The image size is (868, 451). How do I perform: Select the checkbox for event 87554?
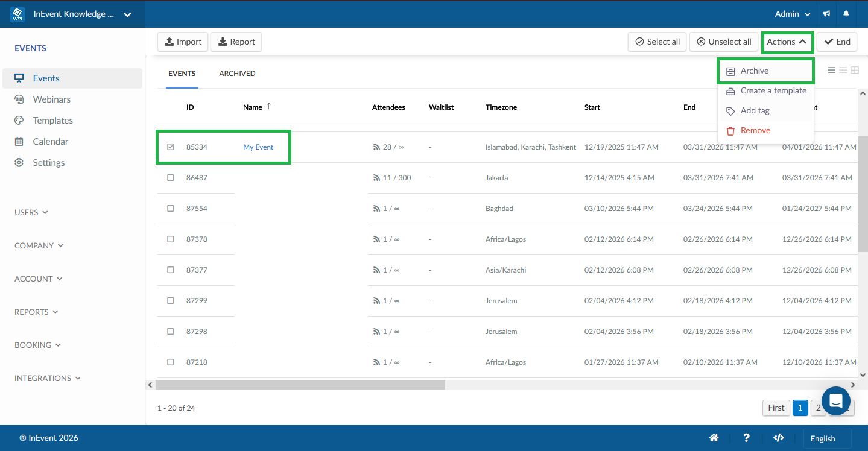tap(171, 209)
